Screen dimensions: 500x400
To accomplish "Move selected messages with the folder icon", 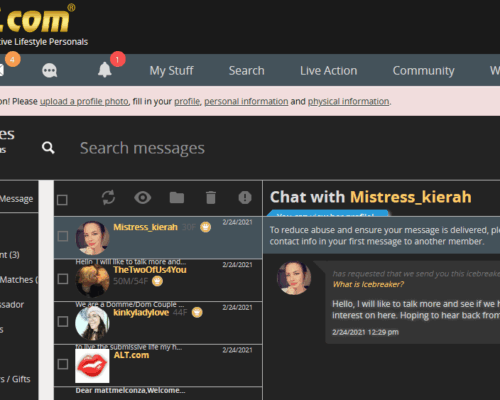I will [177, 198].
